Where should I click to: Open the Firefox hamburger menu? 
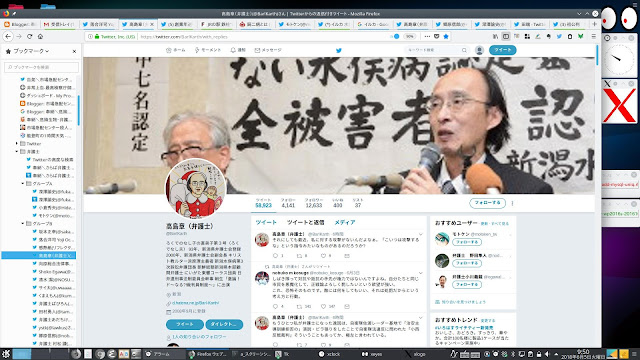[593, 36]
